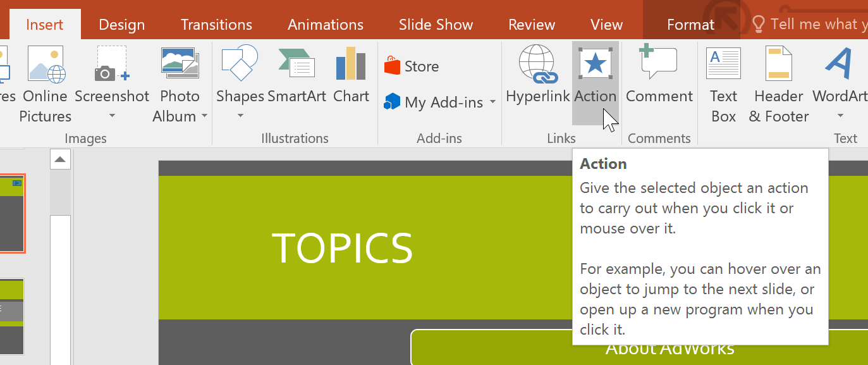868x365 pixels.
Task: Insert a SmartArt graphic
Action: point(295,76)
